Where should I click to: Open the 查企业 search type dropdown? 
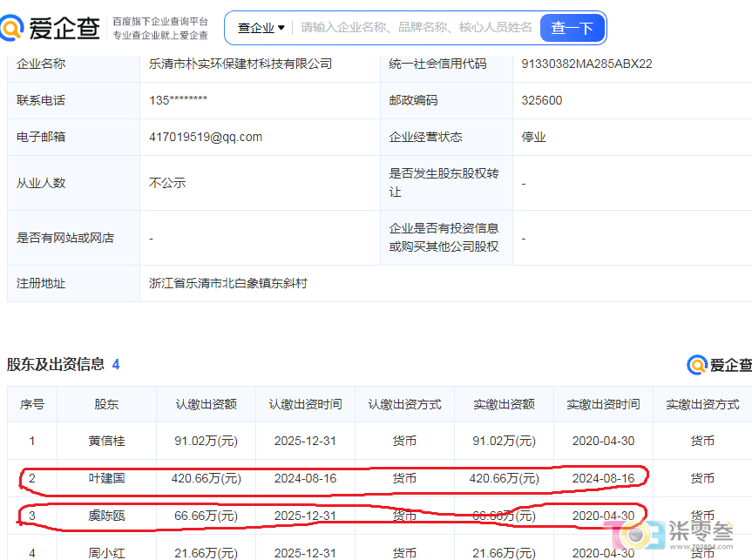[261, 28]
